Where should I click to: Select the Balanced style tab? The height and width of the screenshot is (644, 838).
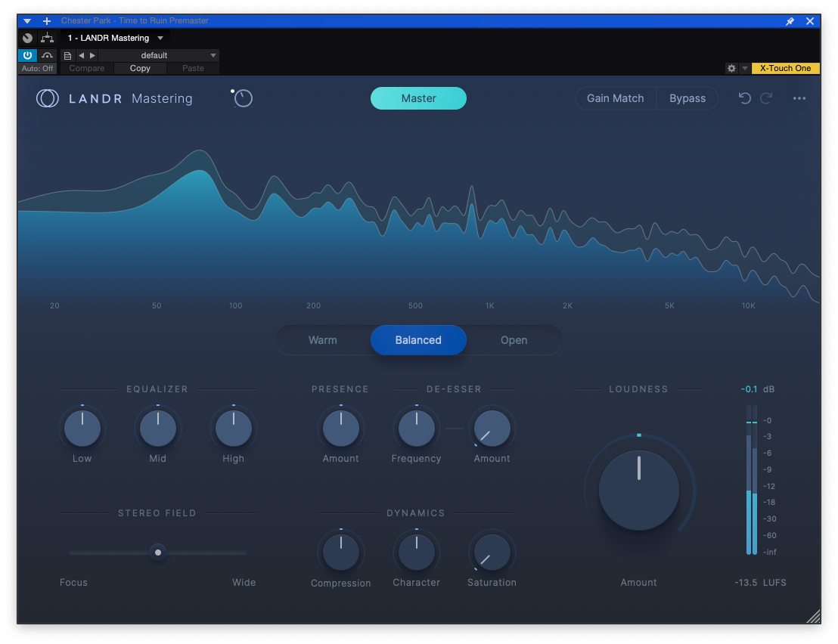coord(418,340)
